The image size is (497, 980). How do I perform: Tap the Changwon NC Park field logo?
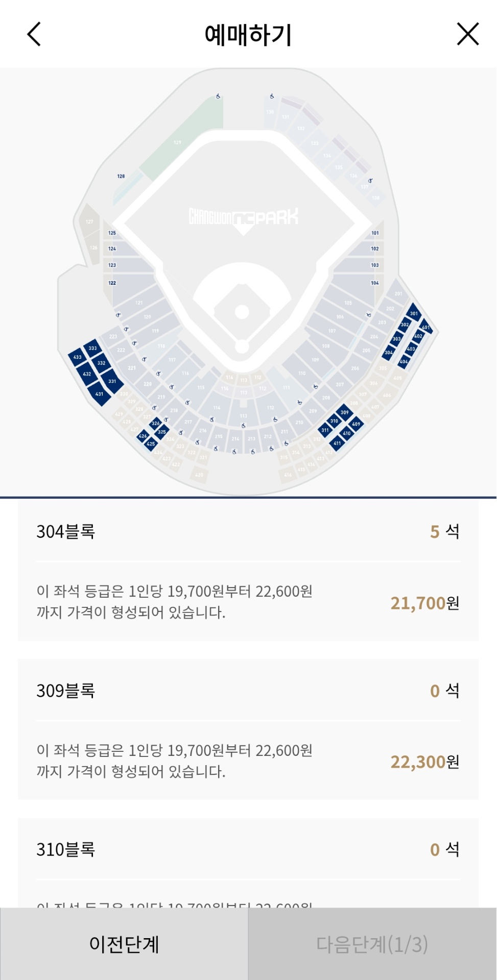coord(244,218)
